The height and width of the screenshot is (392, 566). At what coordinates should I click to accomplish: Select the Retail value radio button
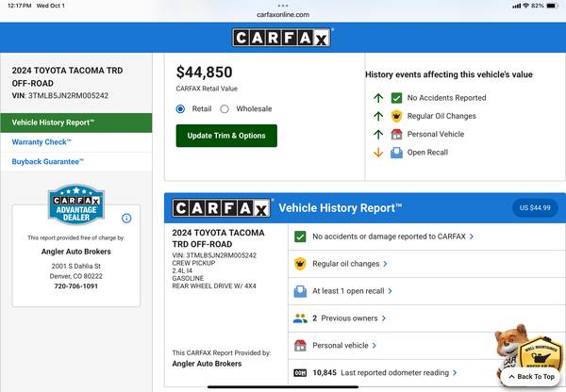181,108
